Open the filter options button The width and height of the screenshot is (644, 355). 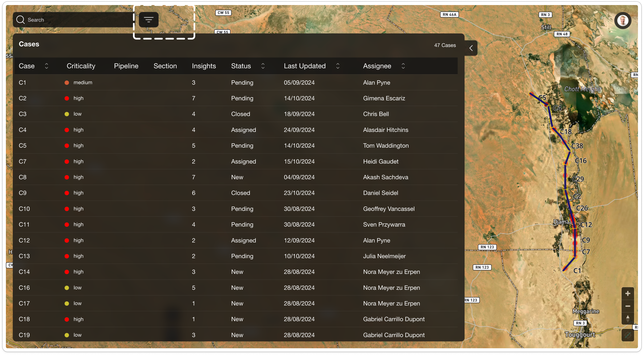pos(149,20)
